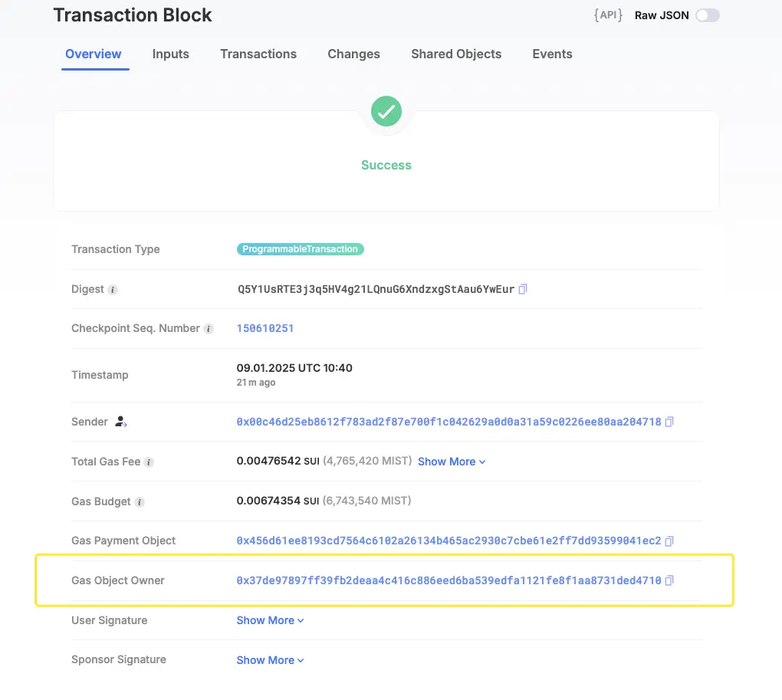Viewport: 782px width, 700px height.
Task: Switch to the Inputs tab
Action: coord(170,54)
